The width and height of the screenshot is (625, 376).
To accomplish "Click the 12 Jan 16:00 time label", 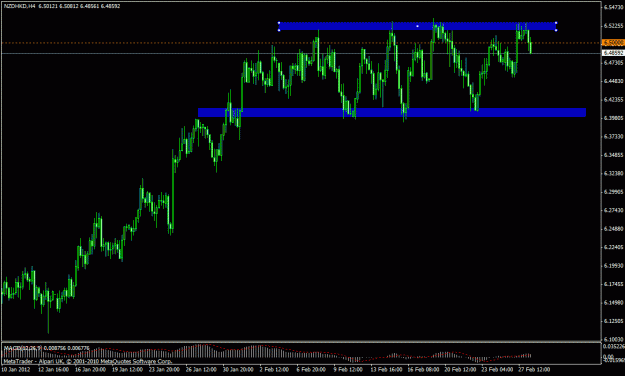I will (53, 370).
